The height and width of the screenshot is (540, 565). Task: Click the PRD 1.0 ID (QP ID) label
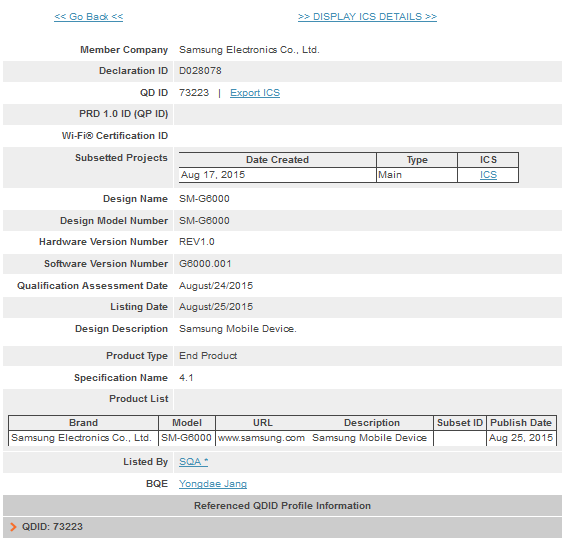click(x=124, y=114)
